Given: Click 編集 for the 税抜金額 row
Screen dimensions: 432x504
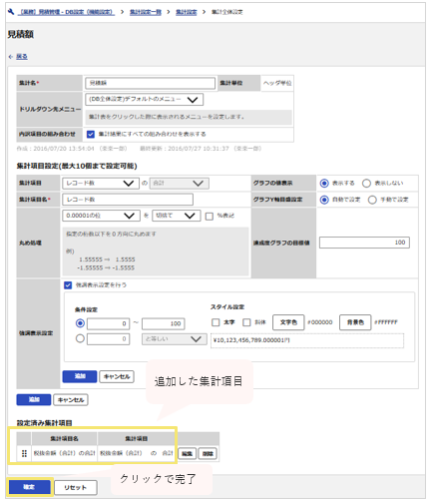Looking at the screenshot, I should point(188,453).
